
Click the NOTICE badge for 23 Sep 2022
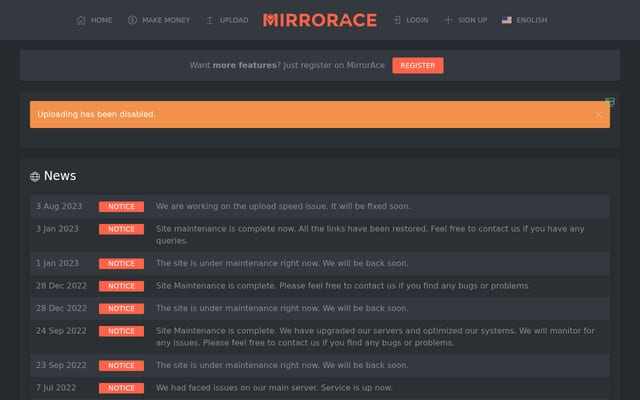click(121, 365)
